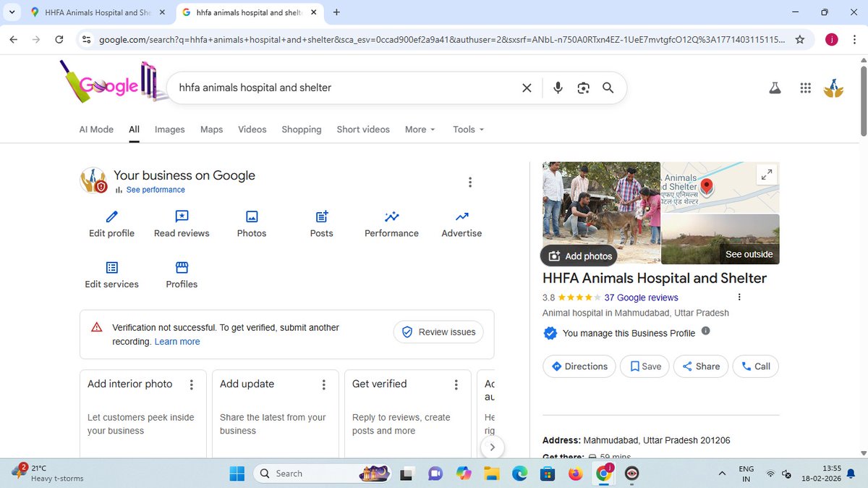Image resolution: width=868 pixels, height=488 pixels.
Task: Show hidden system tray icons
Action: click(x=722, y=474)
